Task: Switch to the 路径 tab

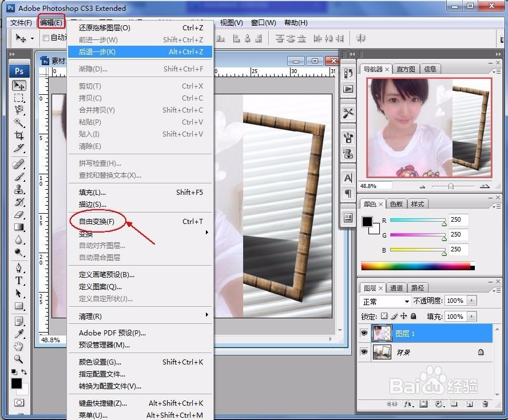Action: [417, 288]
